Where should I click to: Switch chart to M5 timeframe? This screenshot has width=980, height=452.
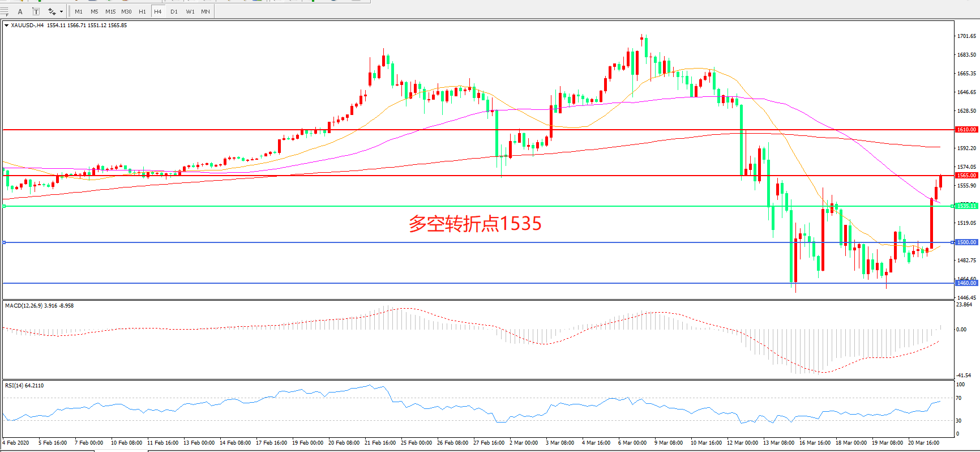94,11
